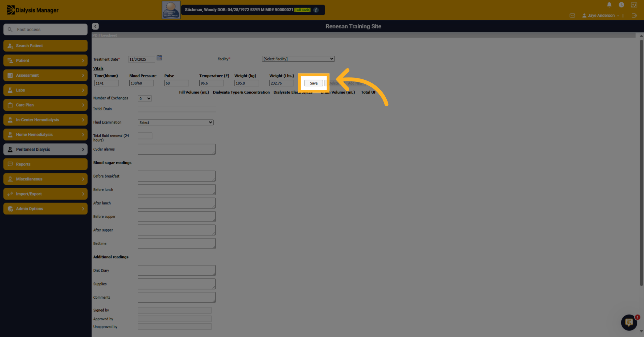Image resolution: width=644 pixels, height=337 pixels.
Task: Click the Weight (kg) field
Action: [247, 83]
